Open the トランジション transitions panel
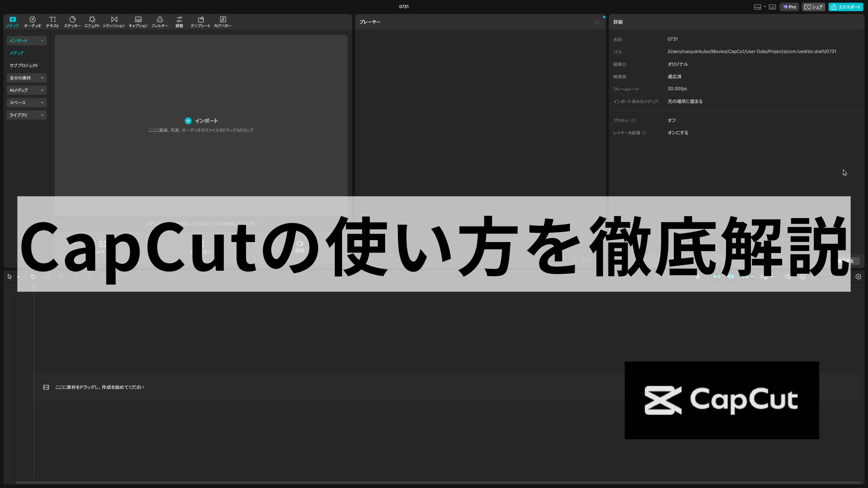 pyautogui.click(x=114, y=22)
